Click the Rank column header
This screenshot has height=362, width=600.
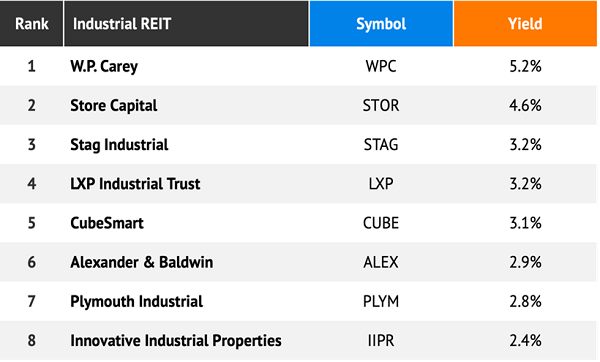point(31,24)
